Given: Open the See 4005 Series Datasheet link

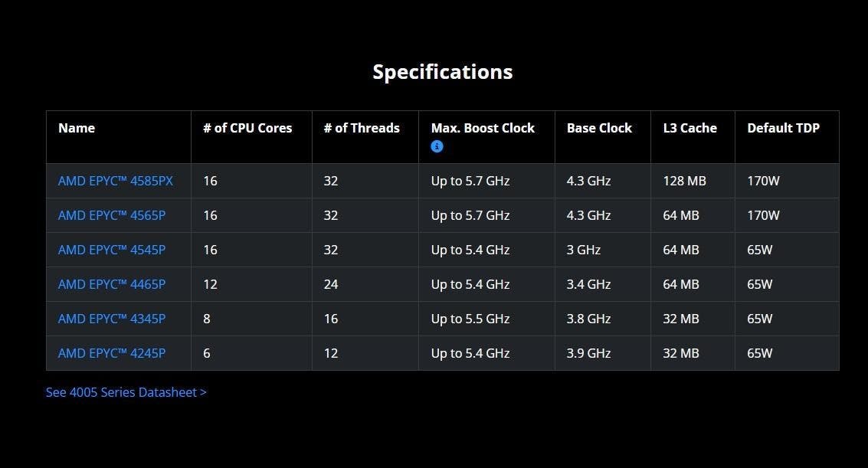Looking at the screenshot, I should [126, 392].
